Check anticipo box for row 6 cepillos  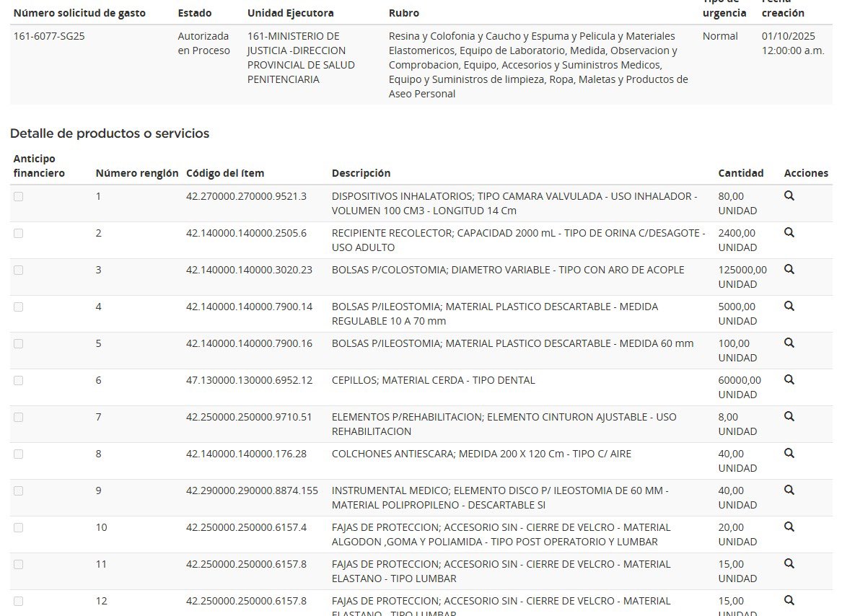[18, 381]
